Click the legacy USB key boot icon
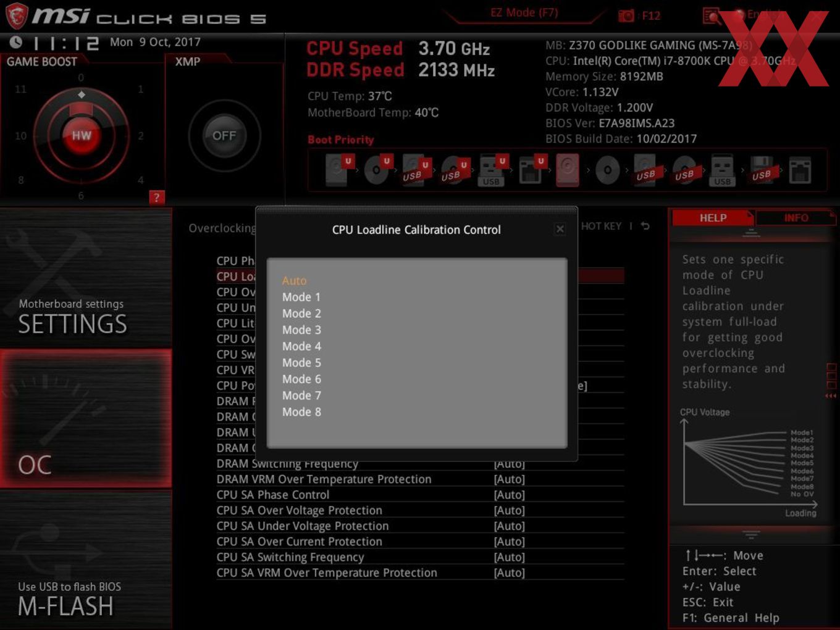 point(723,170)
